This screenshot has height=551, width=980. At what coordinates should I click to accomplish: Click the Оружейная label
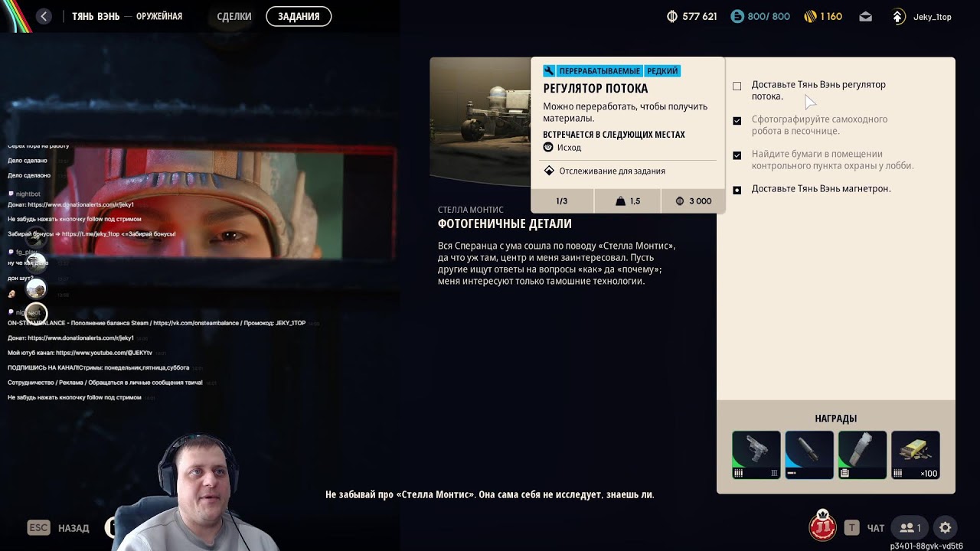[159, 16]
